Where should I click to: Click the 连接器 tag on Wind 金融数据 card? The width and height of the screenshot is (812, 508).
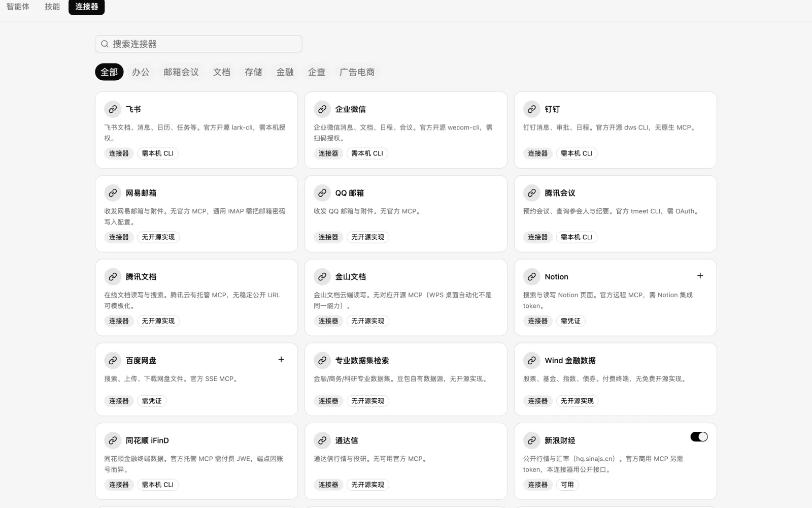[x=538, y=401]
